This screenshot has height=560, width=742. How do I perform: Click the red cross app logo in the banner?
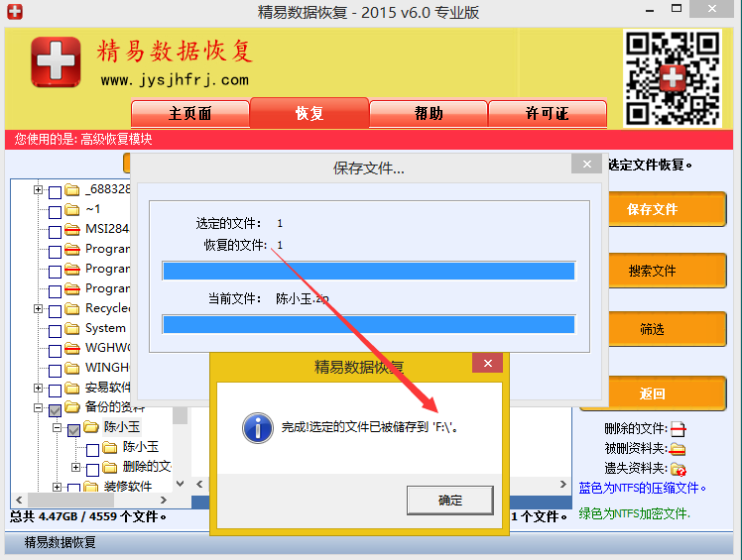56,62
